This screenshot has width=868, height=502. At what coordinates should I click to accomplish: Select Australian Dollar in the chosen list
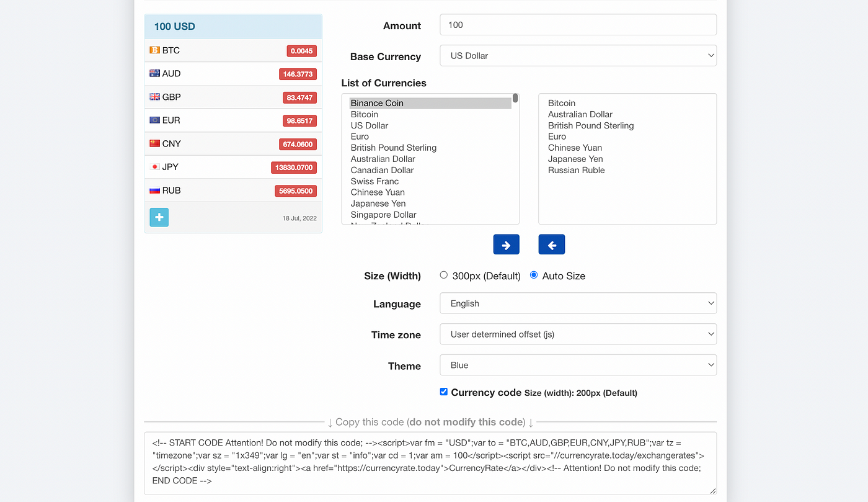pos(627,114)
